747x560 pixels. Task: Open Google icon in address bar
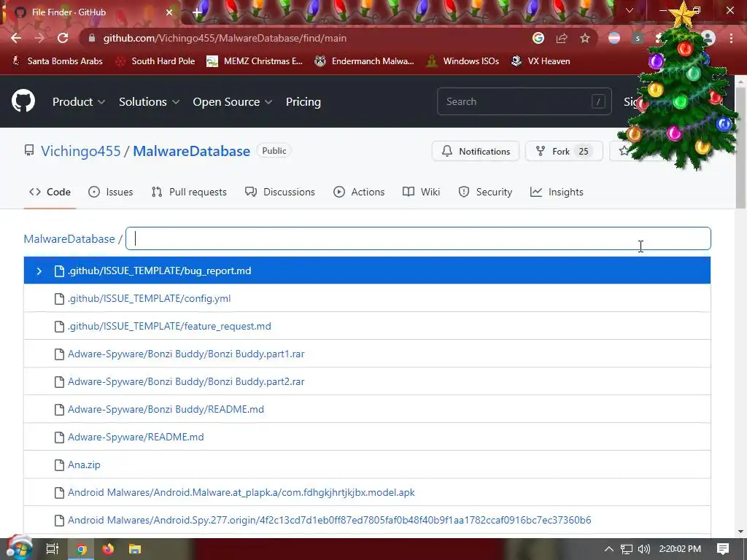[x=538, y=38]
